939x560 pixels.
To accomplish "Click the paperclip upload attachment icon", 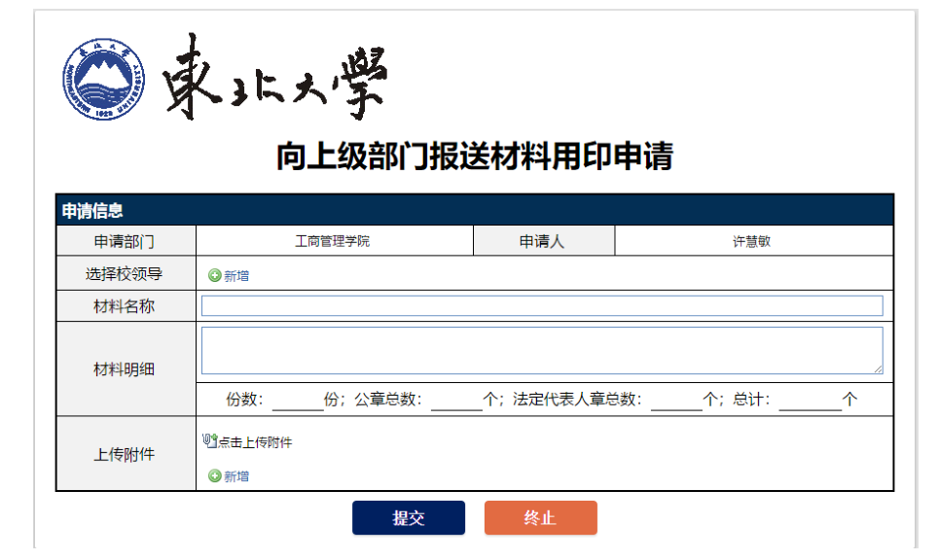I will click(x=209, y=441).
